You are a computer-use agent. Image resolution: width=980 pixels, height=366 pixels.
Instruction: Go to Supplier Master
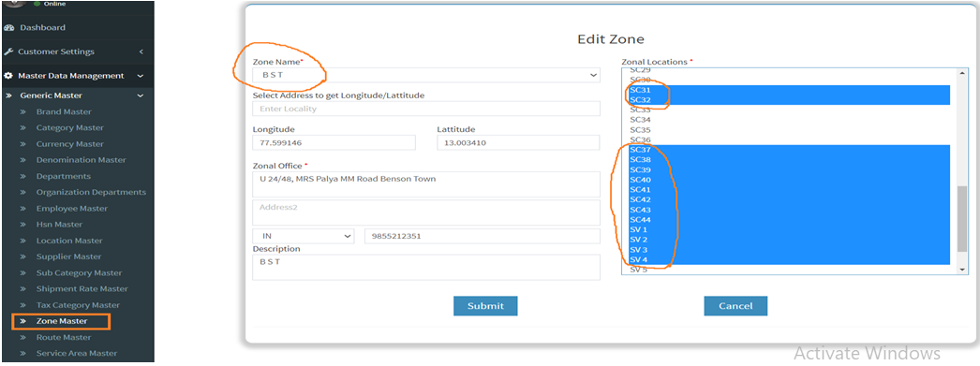(x=68, y=256)
